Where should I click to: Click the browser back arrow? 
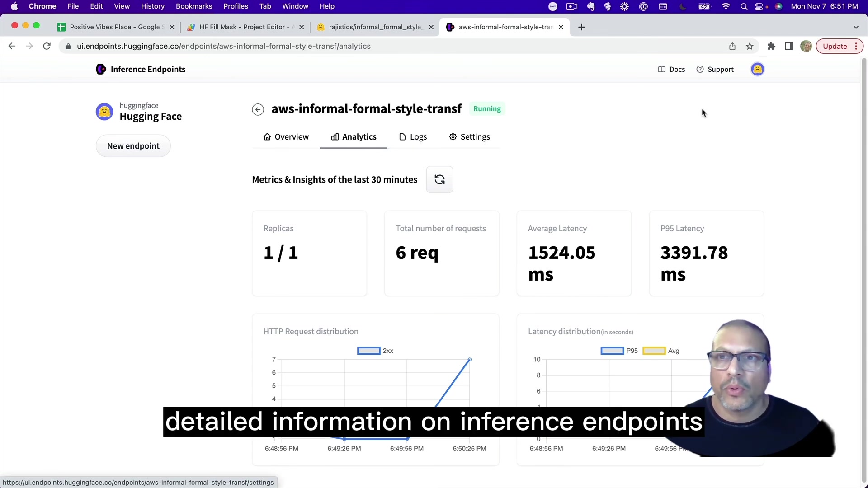click(12, 46)
